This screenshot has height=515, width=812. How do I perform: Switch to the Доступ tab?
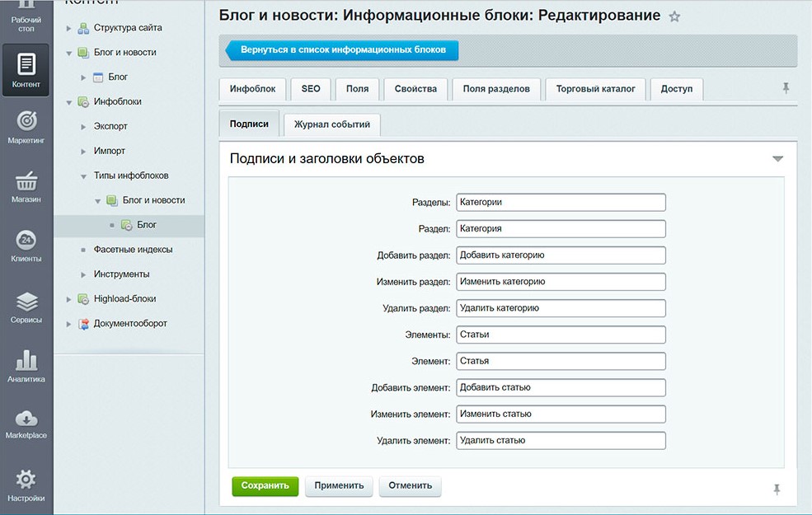coord(676,89)
